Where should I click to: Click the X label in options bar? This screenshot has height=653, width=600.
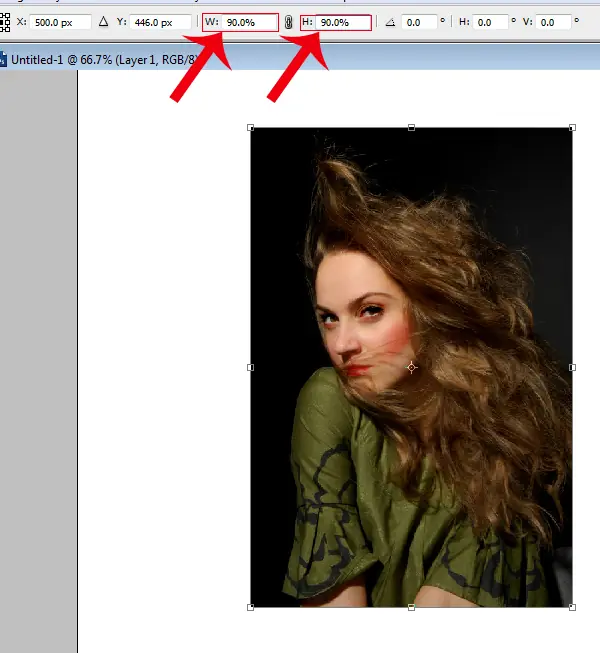pos(22,22)
